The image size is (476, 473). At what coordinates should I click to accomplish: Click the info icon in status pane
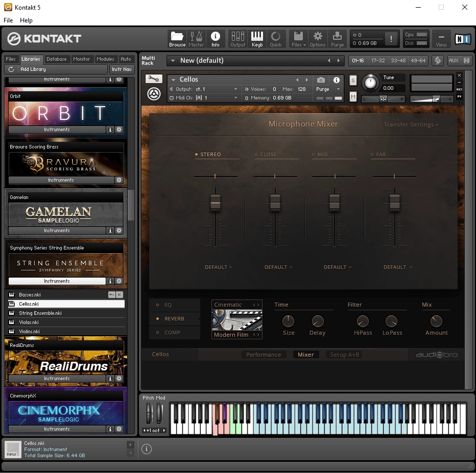(146, 449)
